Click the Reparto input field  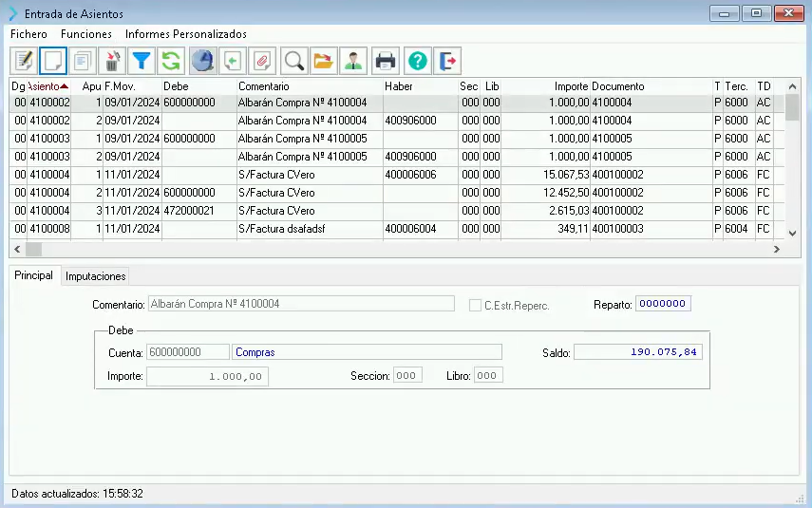point(663,305)
